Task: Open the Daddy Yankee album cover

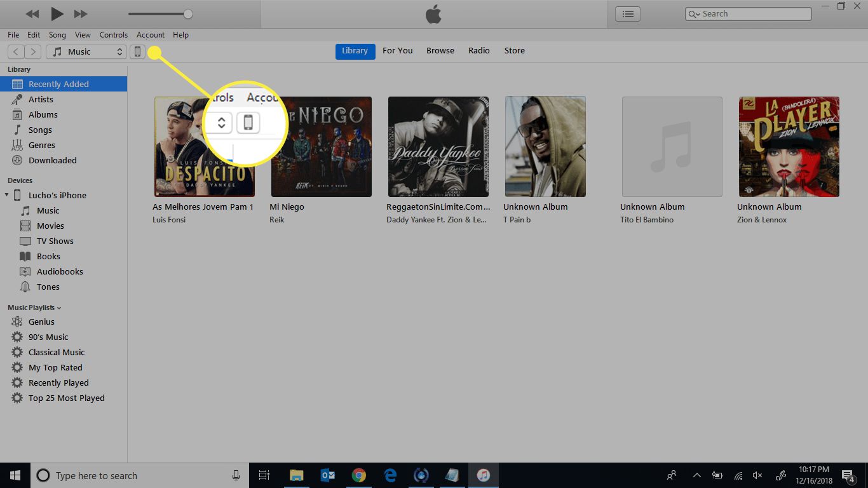Action: click(438, 147)
